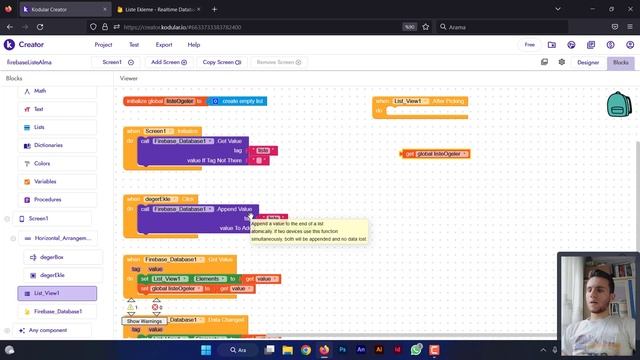Click the Show Warnings button

(x=144, y=321)
